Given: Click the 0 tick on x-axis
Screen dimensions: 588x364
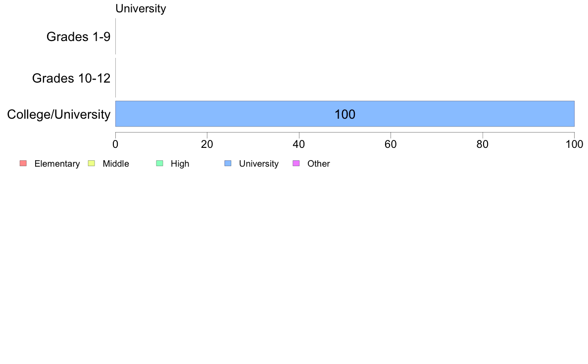Looking at the screenshot, I should pos(115,144).
